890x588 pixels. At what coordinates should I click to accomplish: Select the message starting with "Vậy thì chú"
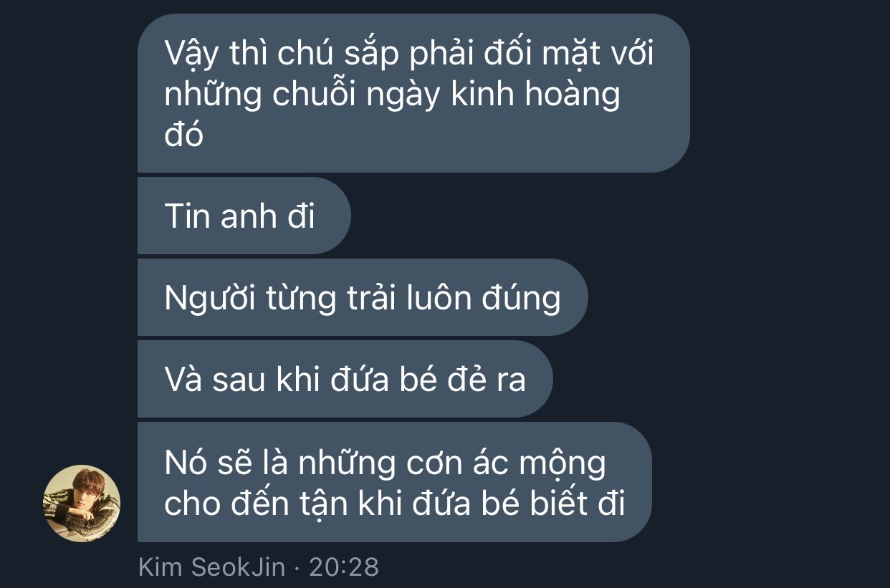pyautogui.click(x=413, y=93)
